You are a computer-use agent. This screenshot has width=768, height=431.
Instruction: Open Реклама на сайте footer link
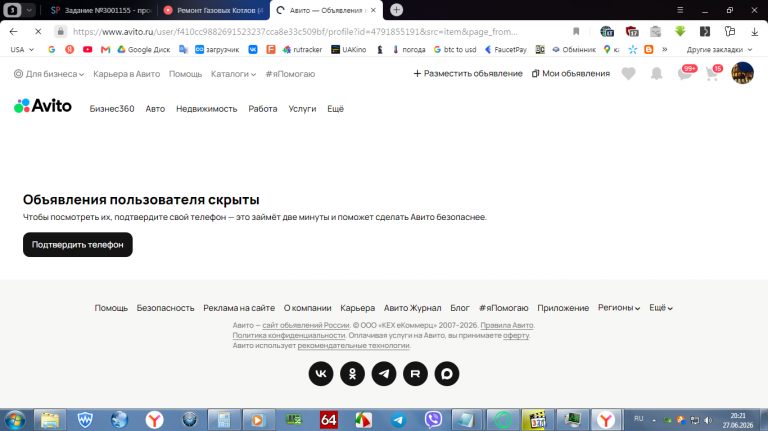click(239, 308)
